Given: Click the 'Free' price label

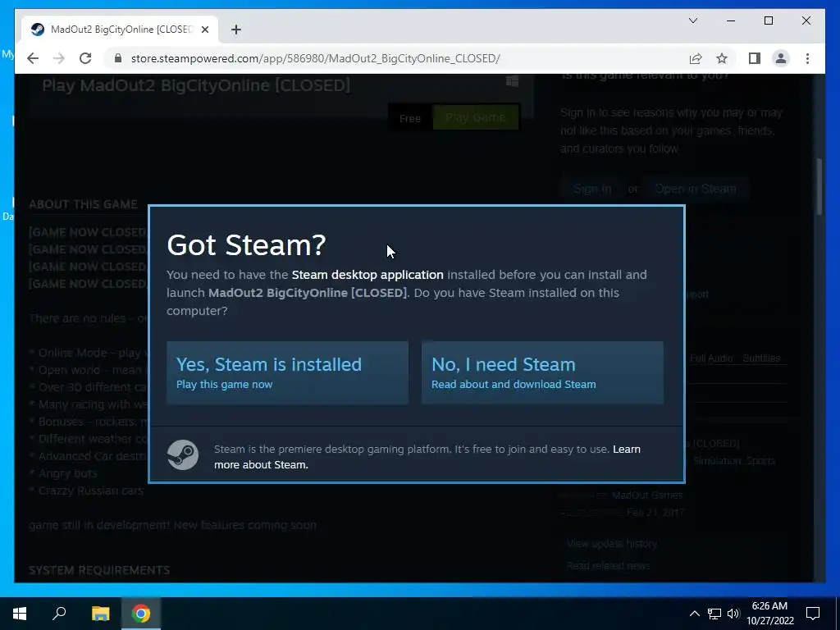Looking at the screenshot, I should click(x=410, y=118).
